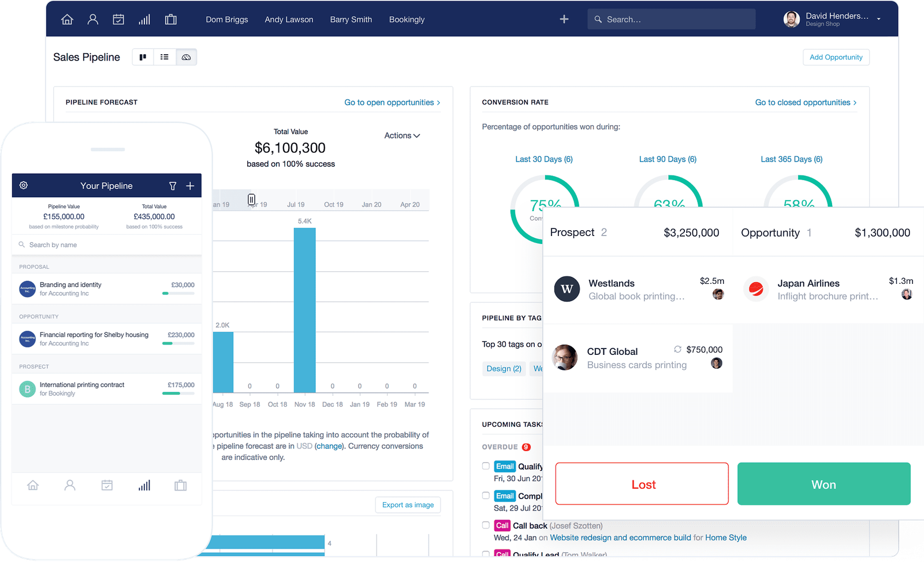Open the Andy Lawson tab

coord(289,20)
